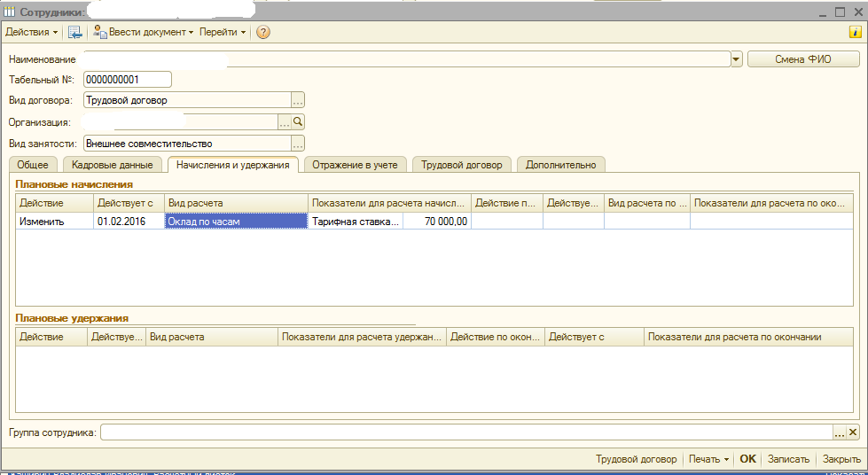
Task: Click ellipsis button in Группа сотрудника field
Action: (x=840, y=432)
